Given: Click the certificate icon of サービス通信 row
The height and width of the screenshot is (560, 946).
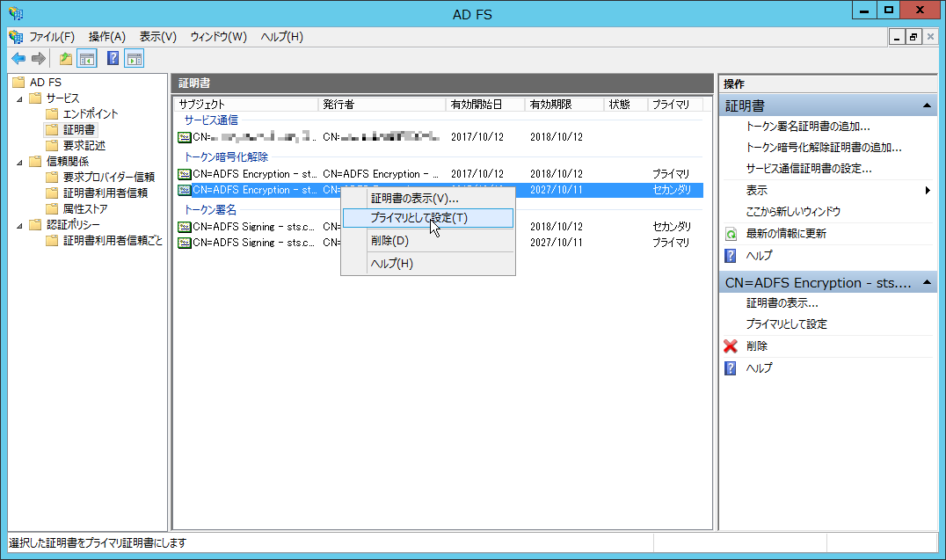Looking at the screenshot, I should pyautogui.click(x=185, y=137).
